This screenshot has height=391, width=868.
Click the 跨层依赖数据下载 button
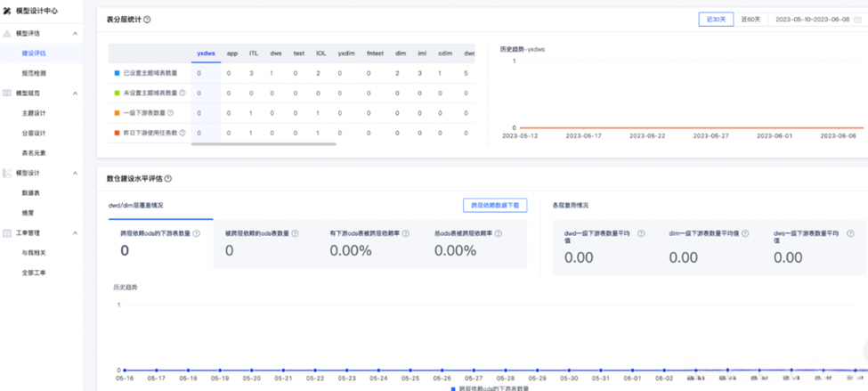[x=495, y=205]
